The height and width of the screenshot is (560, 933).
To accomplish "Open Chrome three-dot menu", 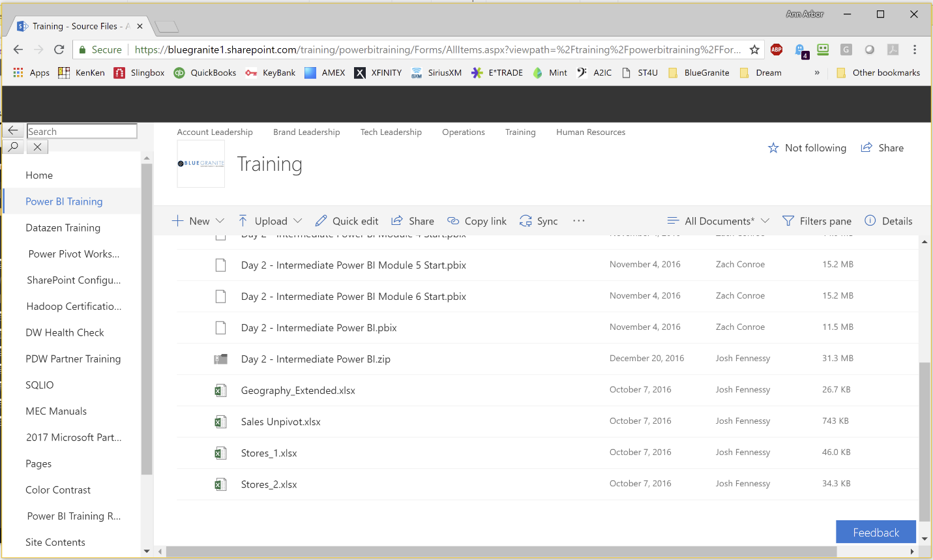I will coord(915,50).
